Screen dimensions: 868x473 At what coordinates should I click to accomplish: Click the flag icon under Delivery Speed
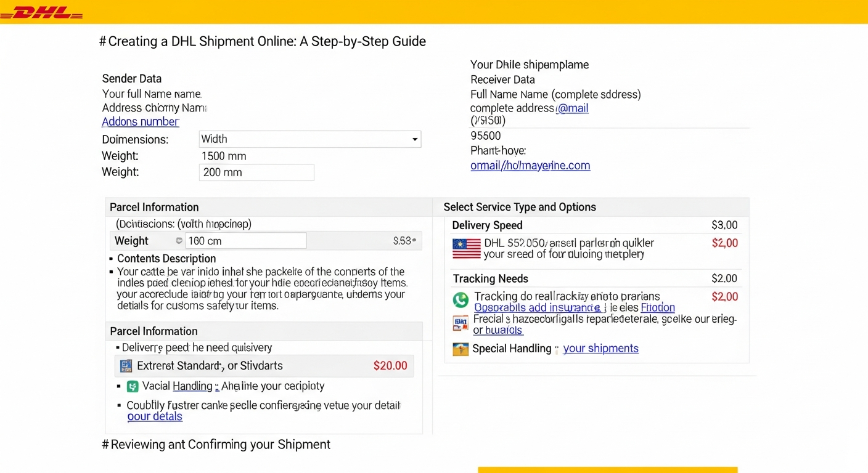(x=466, y=249)
